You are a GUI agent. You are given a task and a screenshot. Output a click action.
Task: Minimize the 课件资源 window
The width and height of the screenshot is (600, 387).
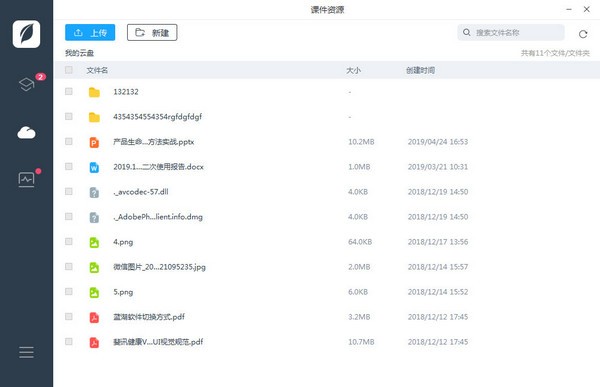point(569,9)
